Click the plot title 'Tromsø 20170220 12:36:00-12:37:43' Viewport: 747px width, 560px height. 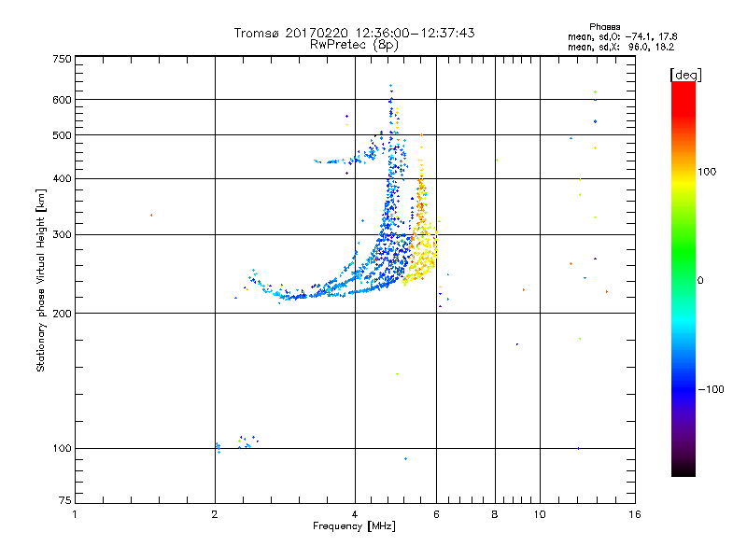(354, 33)
